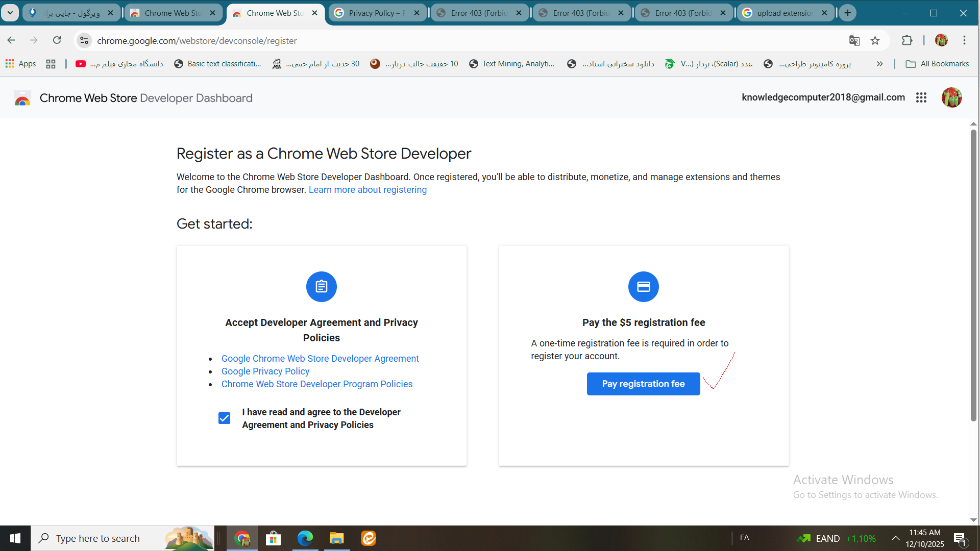Click the page vertical scrollbar
This screenshot has height=551, width=980.
pos(973,275)
